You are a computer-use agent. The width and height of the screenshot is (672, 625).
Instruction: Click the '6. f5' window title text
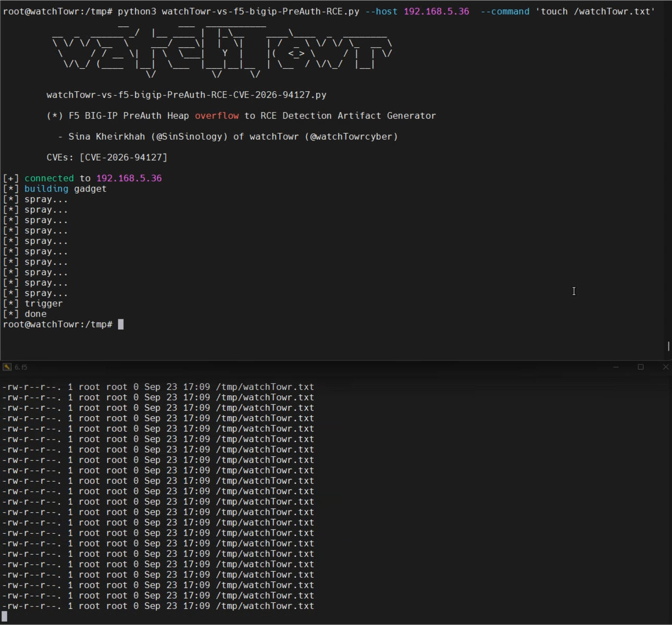[x=21, y=367]
